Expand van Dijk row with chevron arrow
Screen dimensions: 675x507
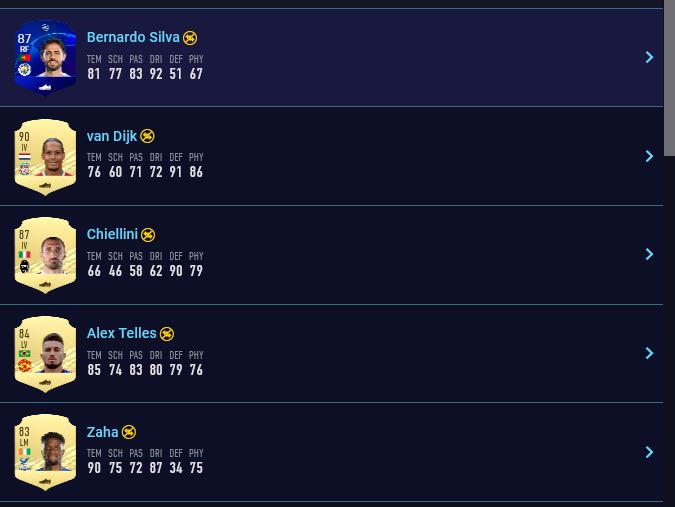649,156
